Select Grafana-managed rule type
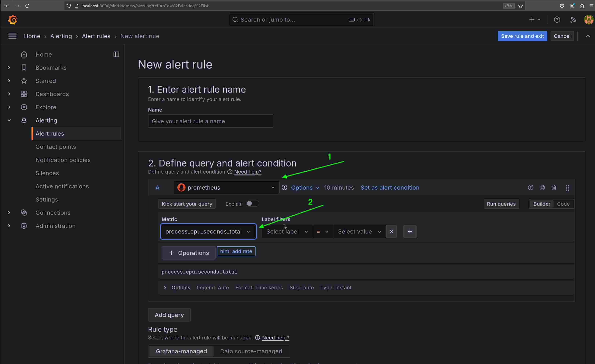The width and height of the screenshot is (595, 364). 181,351
